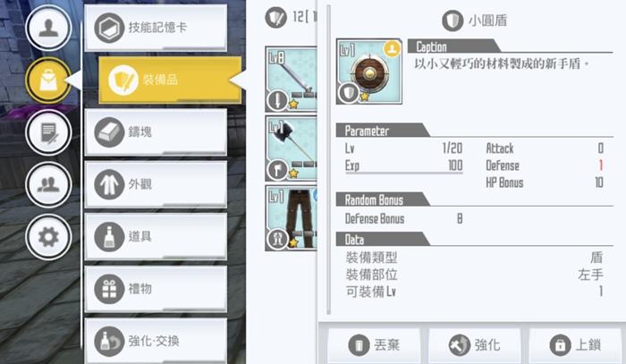This screenshot has width=626, height=364.
Task: Select the inventory bag sidebar icon
Action: 48,80
